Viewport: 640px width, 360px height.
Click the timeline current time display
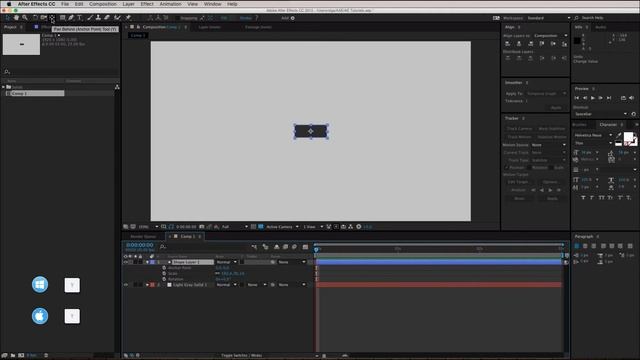(140, 245)
